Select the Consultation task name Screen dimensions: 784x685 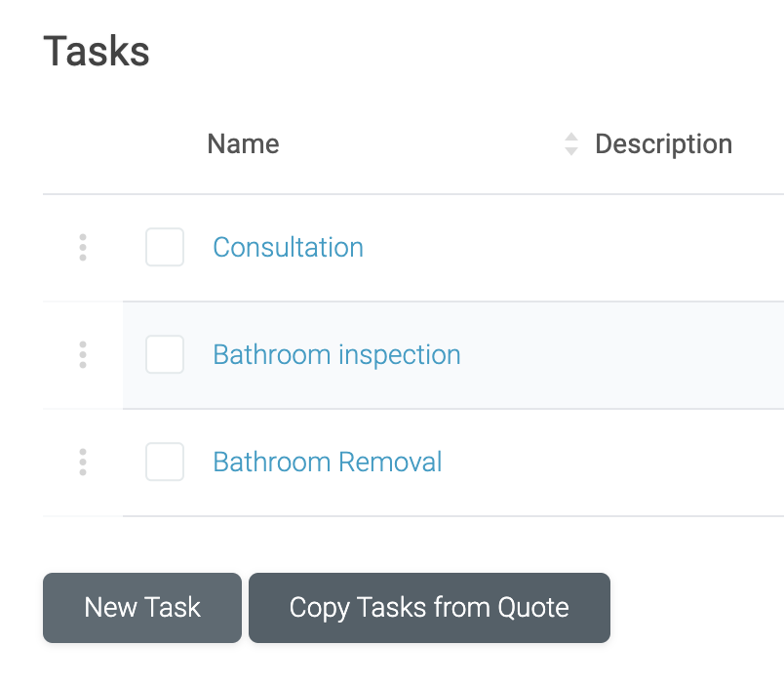[288, 247]
